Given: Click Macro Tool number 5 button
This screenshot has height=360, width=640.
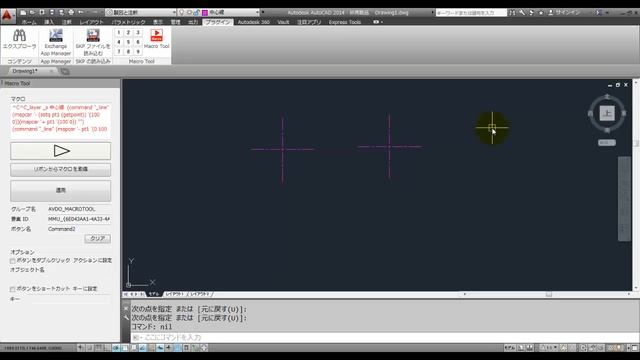Looking at the screenshot, I should [128, 42].
